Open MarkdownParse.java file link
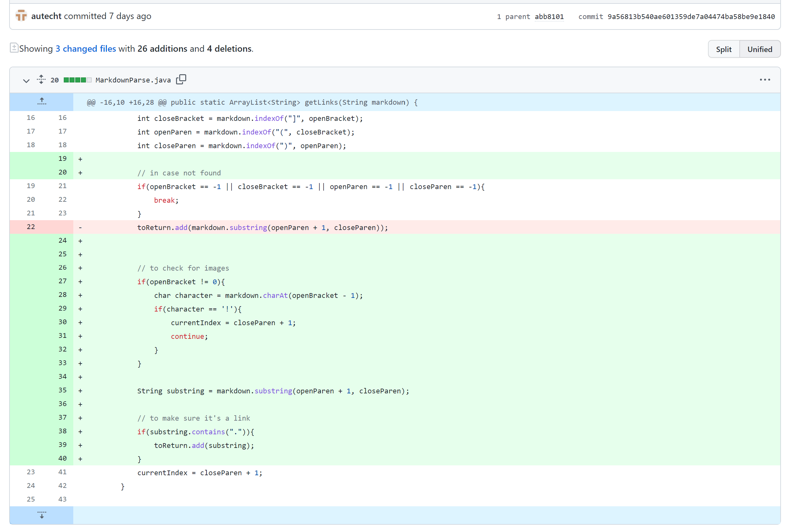This screenshot has height=532, width=806. coord(133,80)
